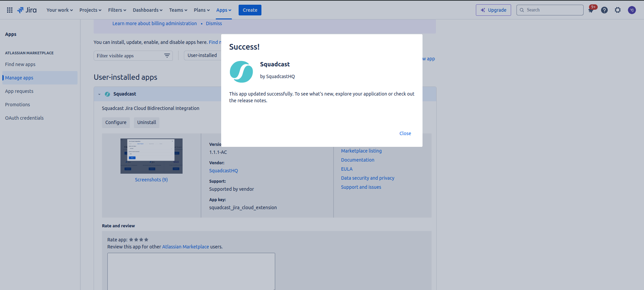
Task: Open the Squadcast screenshots thumbnail
Action: pyautogui.click(x=151, y=156)
